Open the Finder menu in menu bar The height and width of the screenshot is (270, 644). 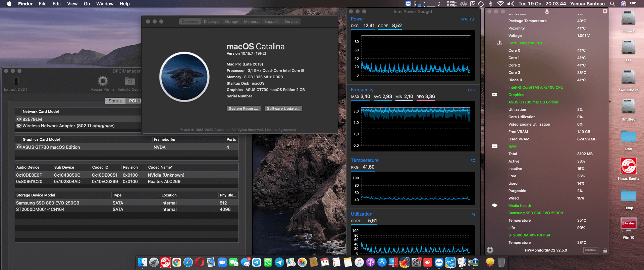point(25,4)
